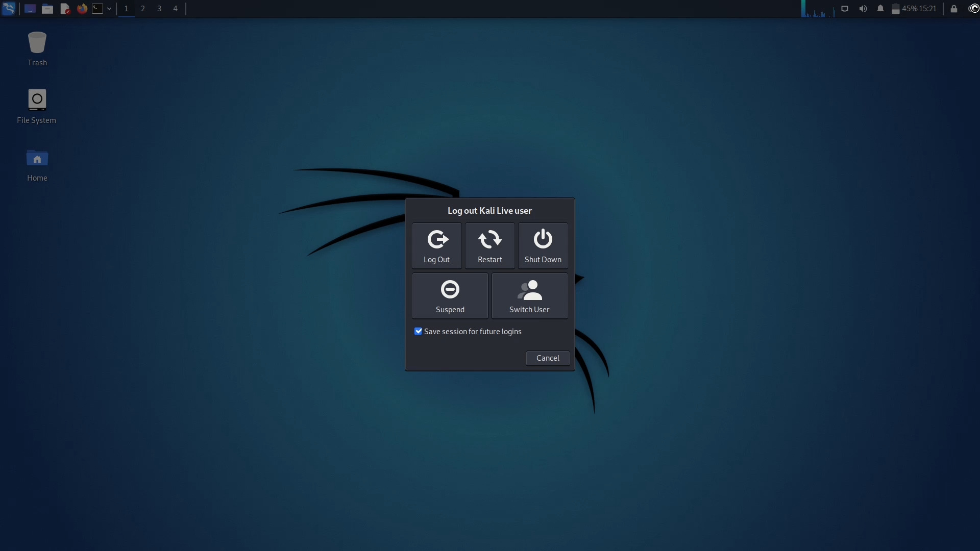Click the Suspend button
The image size is (980, 551).
(450, 296)
